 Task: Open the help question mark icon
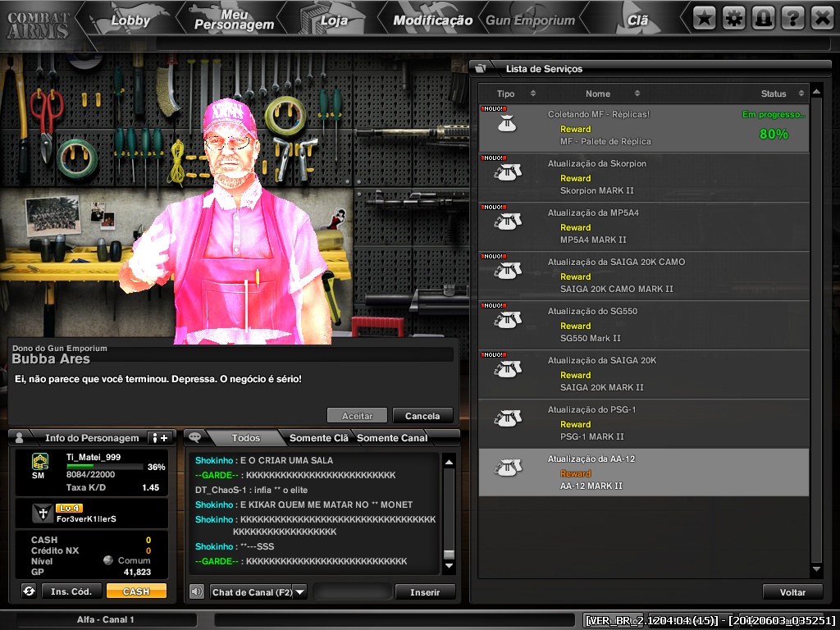point(792,19)
